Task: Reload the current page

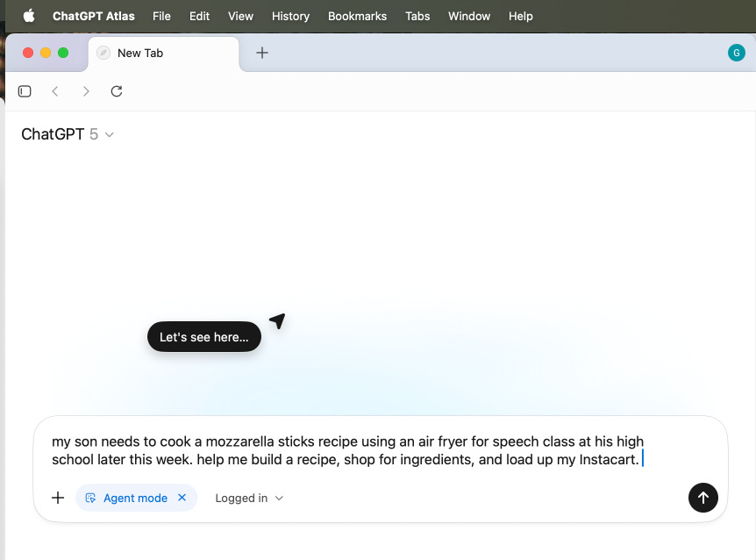Action: pyautogui.click(x=117, y=91)
